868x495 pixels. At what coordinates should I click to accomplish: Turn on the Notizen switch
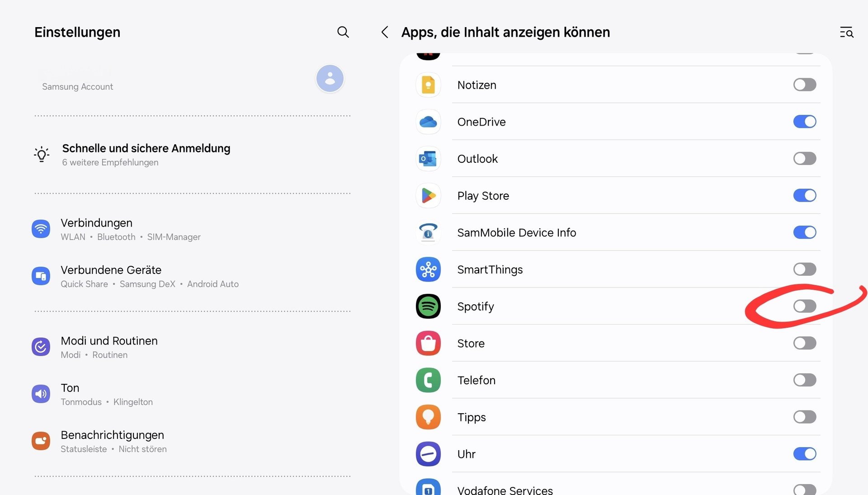coord(804,85)
